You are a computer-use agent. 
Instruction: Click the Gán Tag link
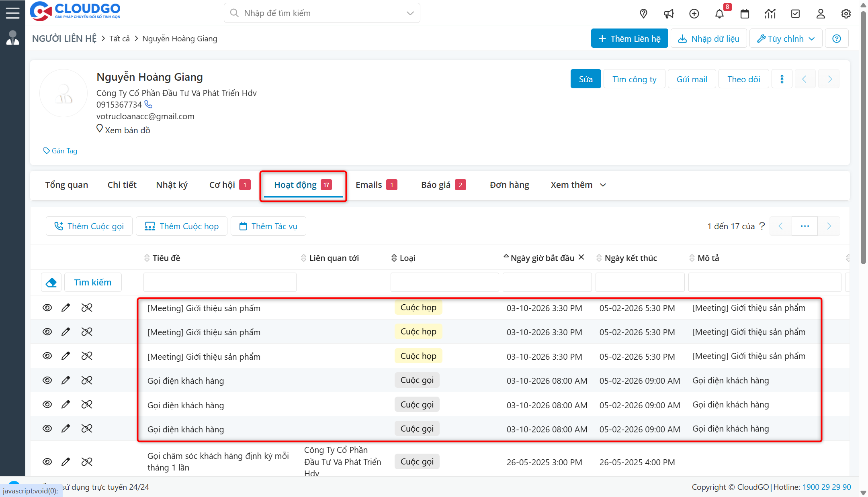pyautogui.click(x=60, y=151)
